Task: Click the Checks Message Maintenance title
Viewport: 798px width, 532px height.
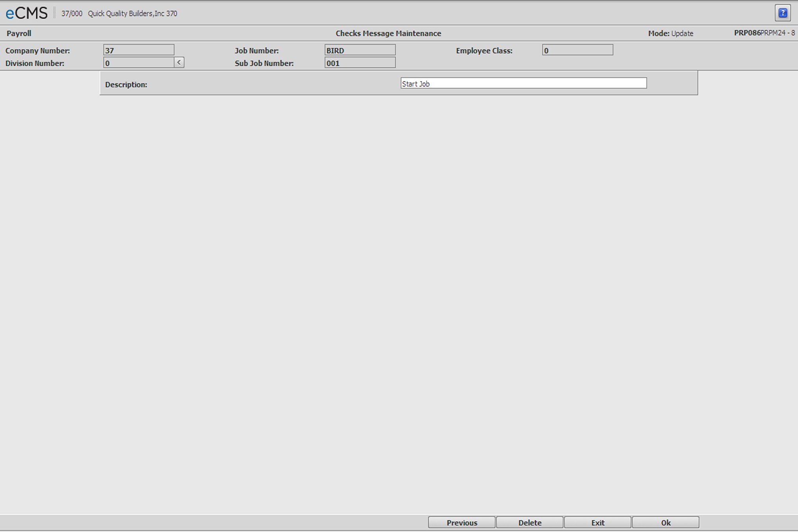Action: [388, 33]
